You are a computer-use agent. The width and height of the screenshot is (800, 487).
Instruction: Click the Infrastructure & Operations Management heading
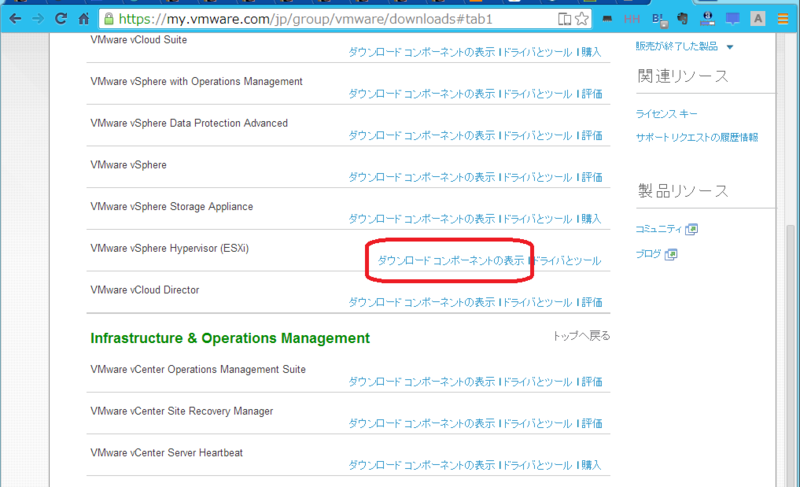(230, 338)
